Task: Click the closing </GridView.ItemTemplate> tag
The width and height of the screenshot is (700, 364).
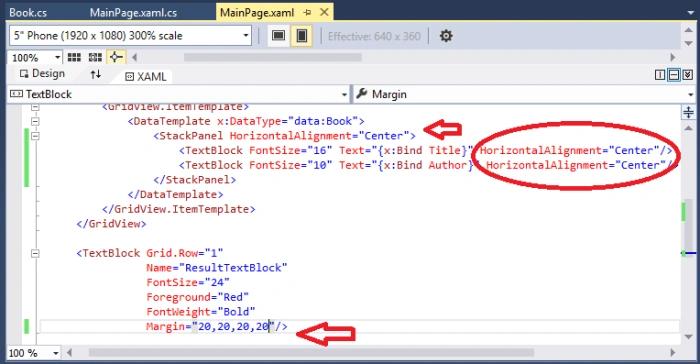Action: point(179,209)
